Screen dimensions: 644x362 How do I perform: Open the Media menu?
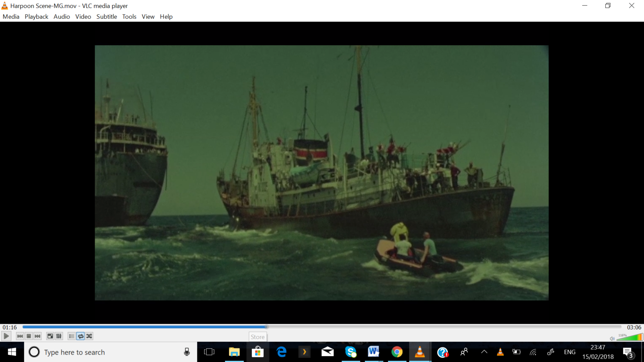[11, 17]
